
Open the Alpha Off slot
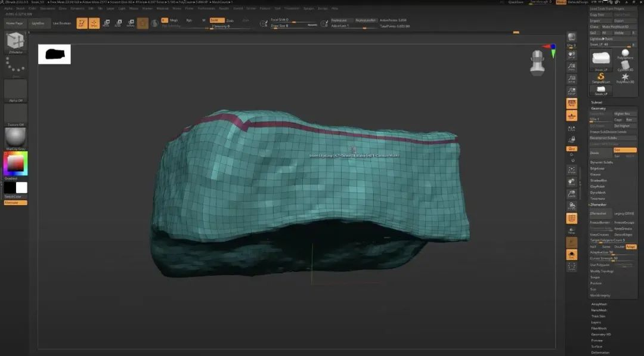(x=16, y=91)
